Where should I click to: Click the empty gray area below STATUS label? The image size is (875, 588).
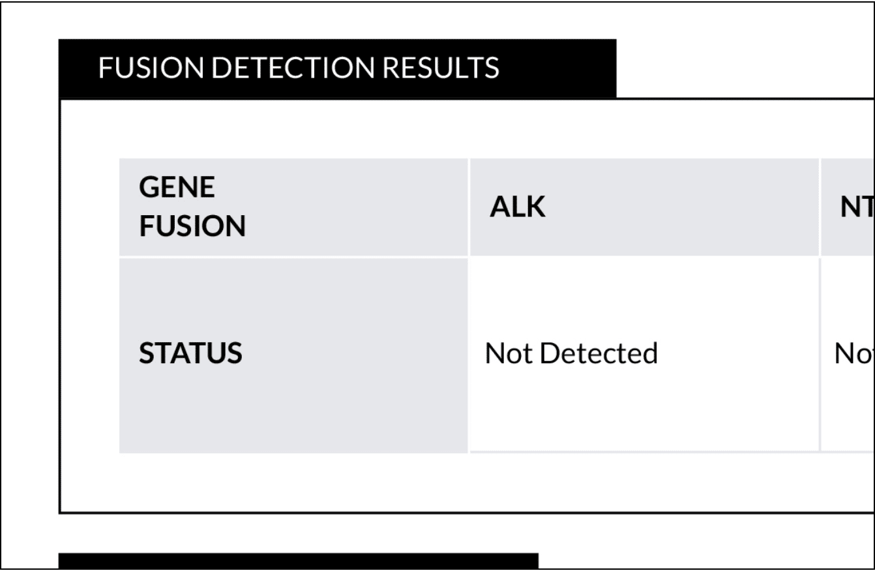coord(293,417)
